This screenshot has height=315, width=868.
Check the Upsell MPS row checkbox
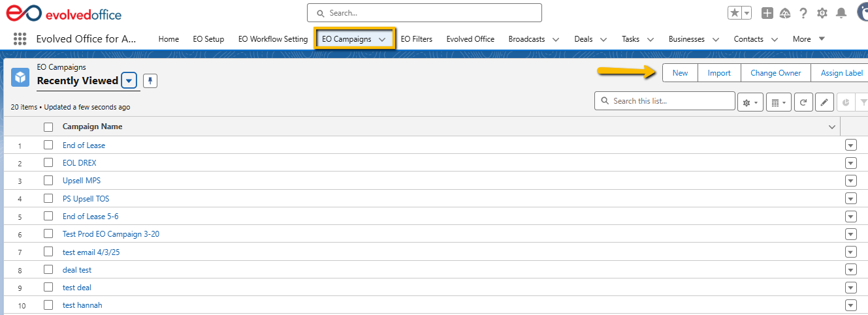tap(48, 181)
